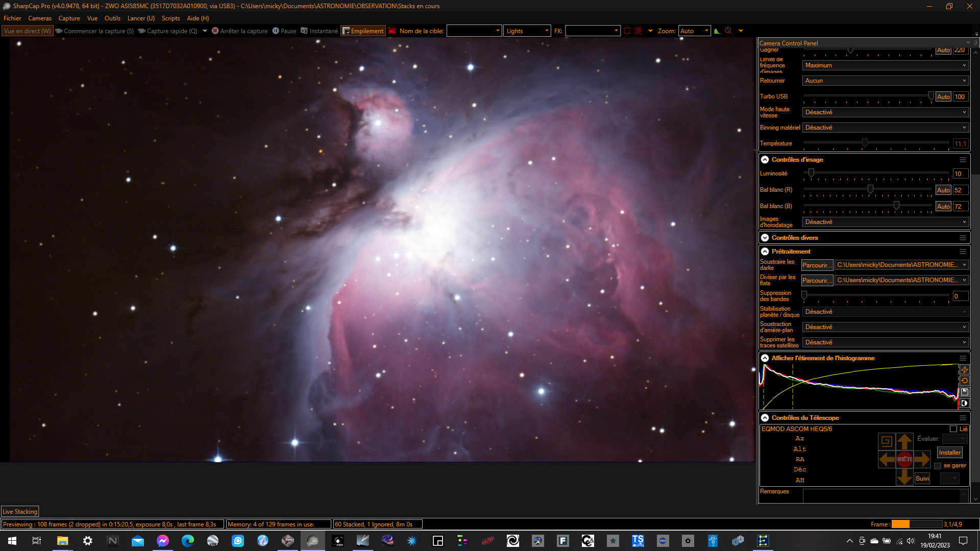Image resolution: width=980 pixels, height=551 pixels.
Task: Click the telescope move left arrow
Action: [x=887, y=459]
